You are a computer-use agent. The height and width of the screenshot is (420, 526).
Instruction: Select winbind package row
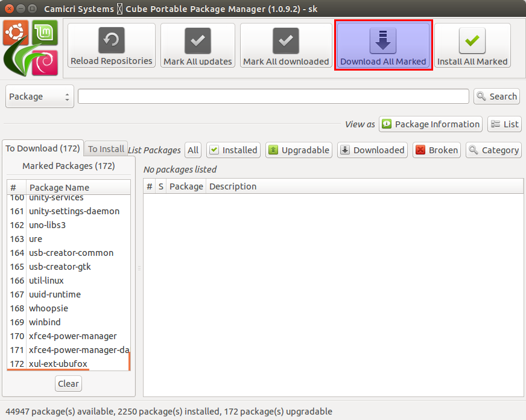point(69,322)
